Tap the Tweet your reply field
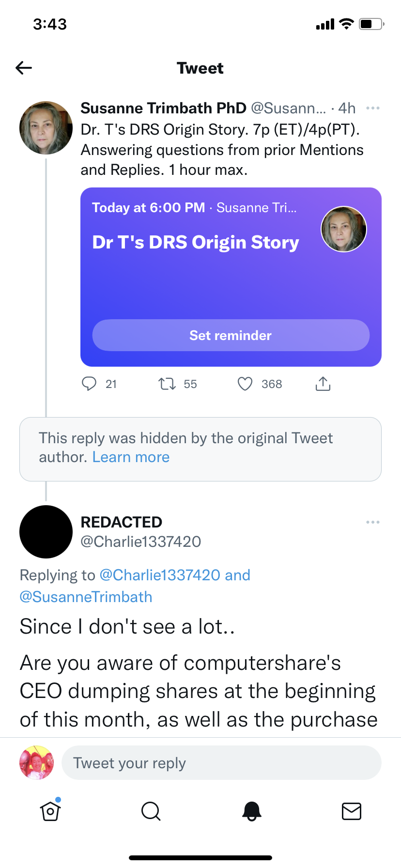 point(221,763)
